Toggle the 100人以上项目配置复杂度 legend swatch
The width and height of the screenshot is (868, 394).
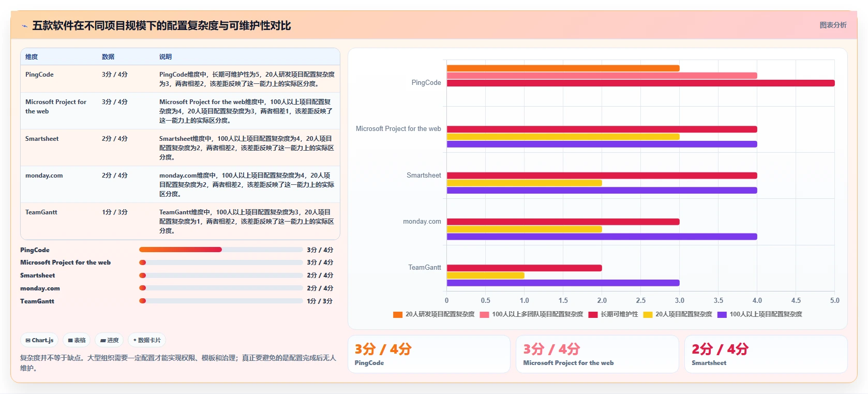pos(722,314)
